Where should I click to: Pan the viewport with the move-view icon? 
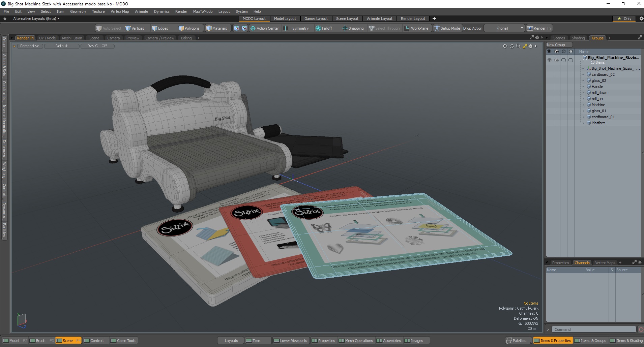[x=505, y=46]
